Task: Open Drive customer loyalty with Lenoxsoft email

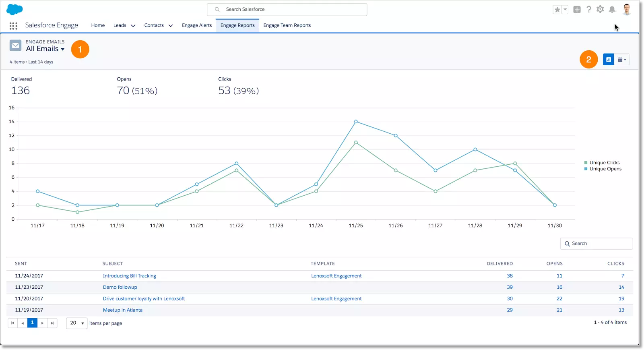Action: 144,298
